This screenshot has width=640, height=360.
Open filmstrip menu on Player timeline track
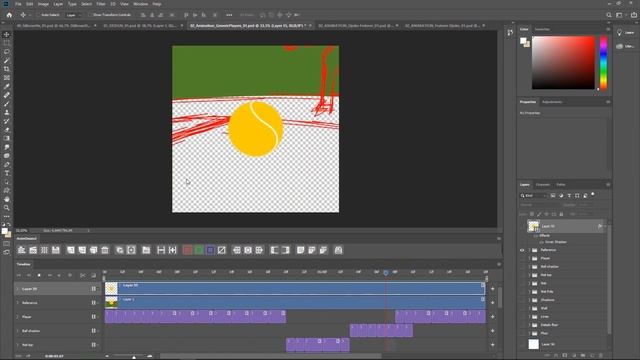pyautogui.click(x=95, y=317)
